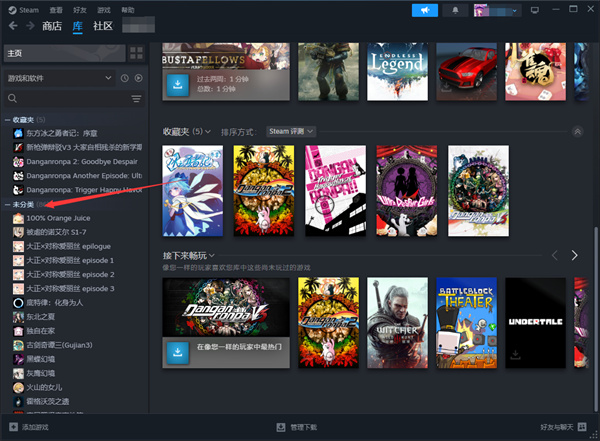Open the Ultra Despair Girls cover
The height and width of the screenshot is (441, 600).
tap(407, 191)
